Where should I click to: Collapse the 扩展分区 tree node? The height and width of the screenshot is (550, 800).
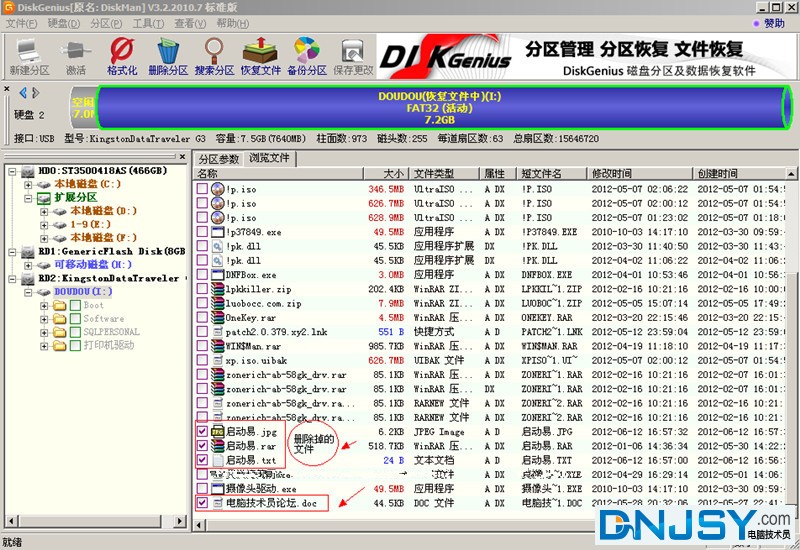pos(27,198)
